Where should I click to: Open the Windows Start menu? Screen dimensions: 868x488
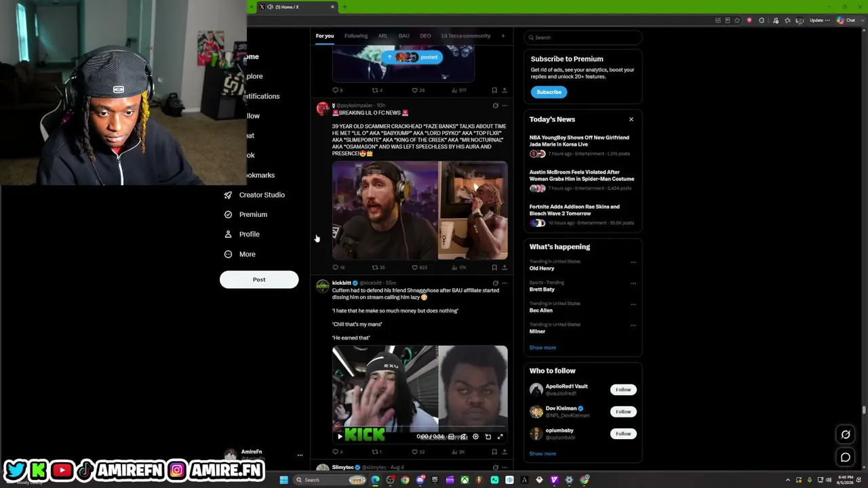[283, 480]
